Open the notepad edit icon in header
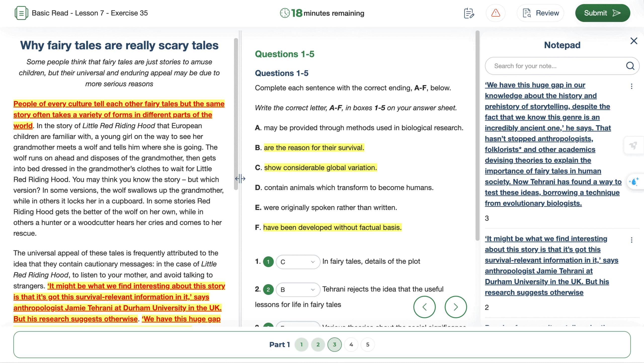 tap(469, 13)
